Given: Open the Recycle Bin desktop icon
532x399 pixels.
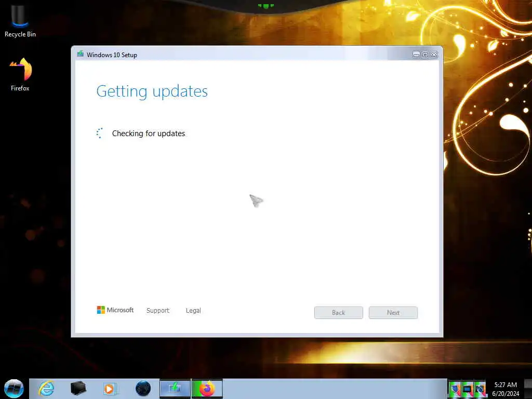Looking at the screenshot, I should tap(20, 20).
